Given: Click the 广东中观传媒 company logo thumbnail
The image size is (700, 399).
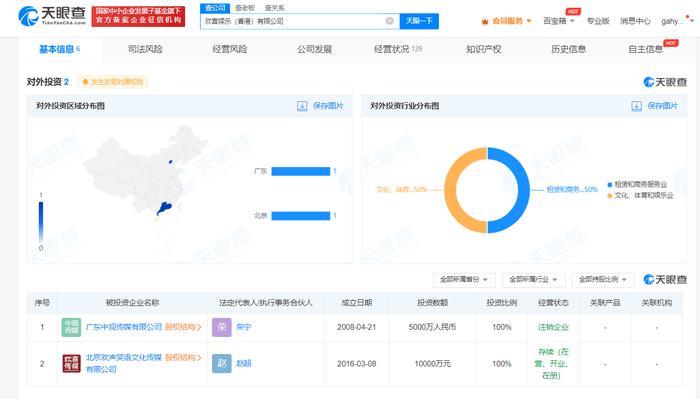Looking at the screenshot, I should tap(71, 327).
